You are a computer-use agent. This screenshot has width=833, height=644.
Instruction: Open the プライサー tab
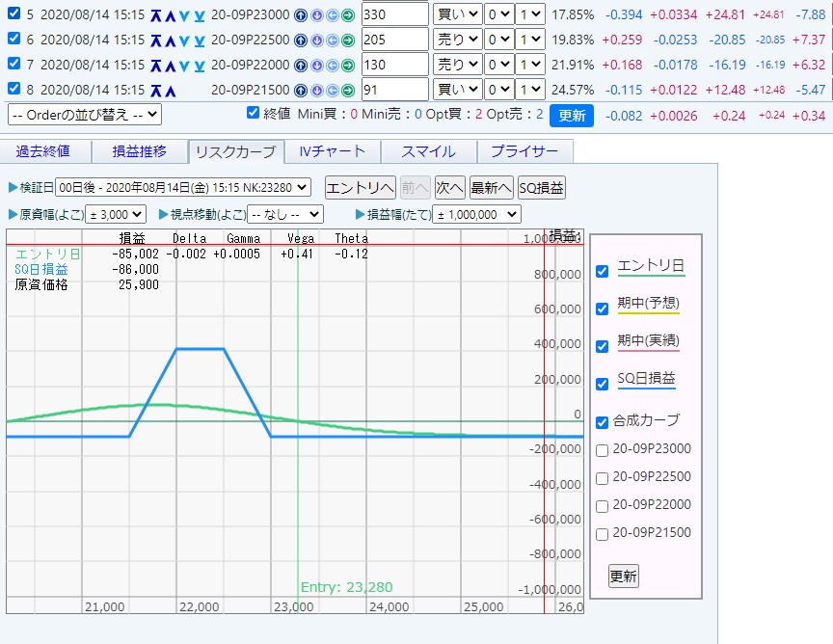pyautogui.click(x=524, y=152)
